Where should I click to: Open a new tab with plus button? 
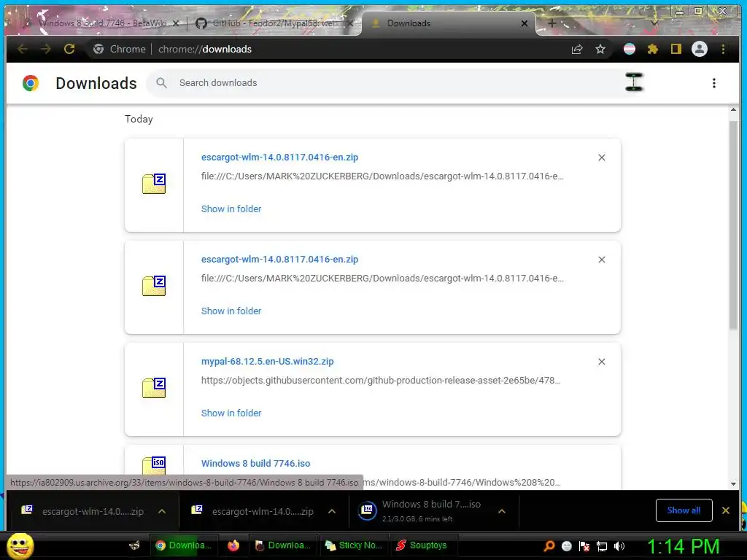click(x=551, y=23)
